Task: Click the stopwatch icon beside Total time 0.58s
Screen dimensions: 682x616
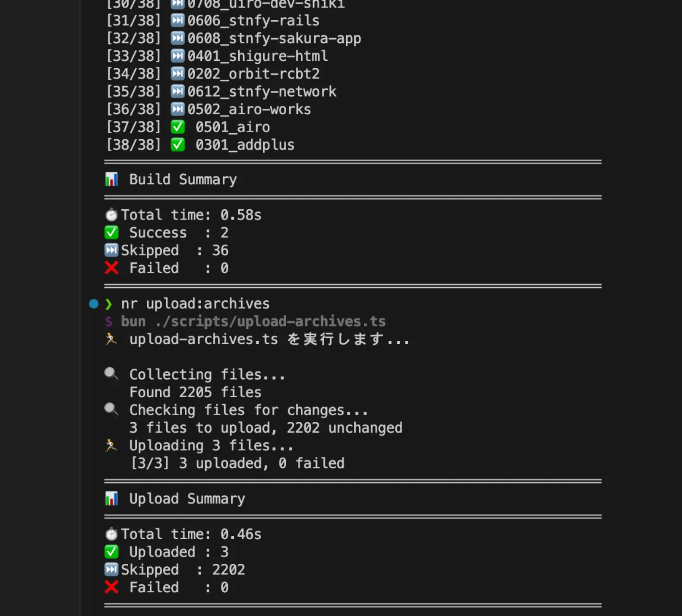Action: [111, 215]
